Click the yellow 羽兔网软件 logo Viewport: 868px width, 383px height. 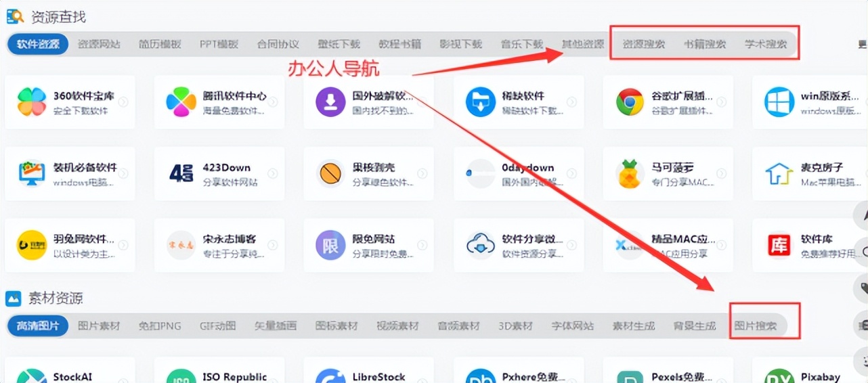click(x=31, y=245)
